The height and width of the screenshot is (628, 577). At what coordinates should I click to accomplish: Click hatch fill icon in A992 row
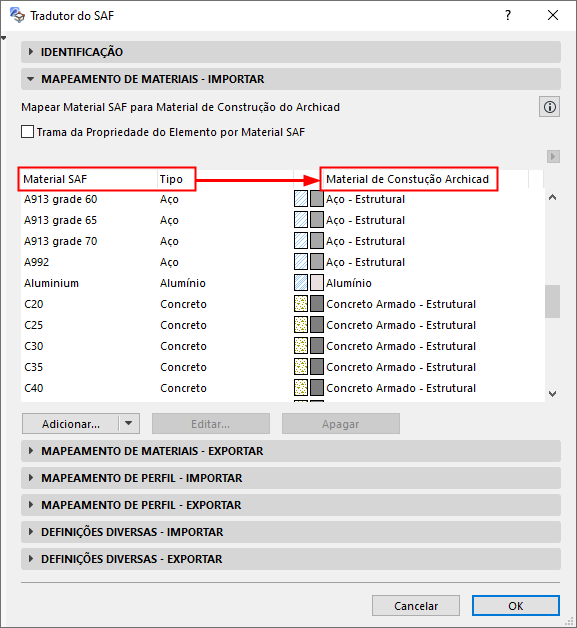coord(301,262)
